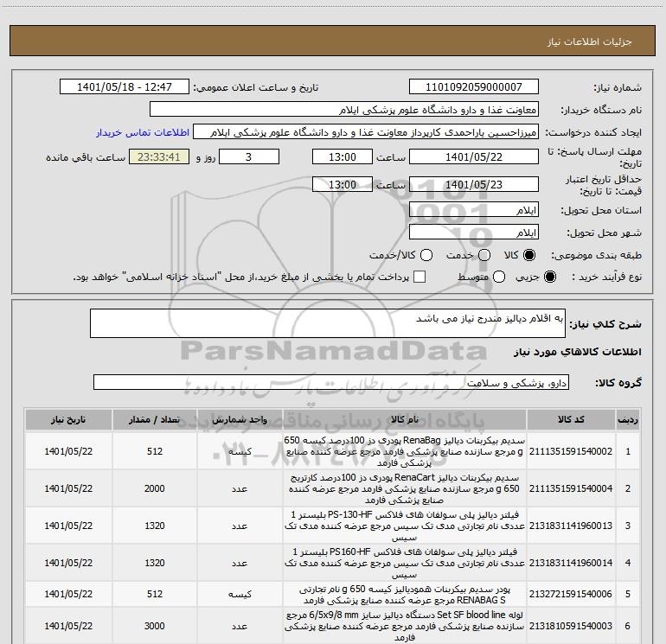Click the Set SF blood line product name

pos(405,626)
